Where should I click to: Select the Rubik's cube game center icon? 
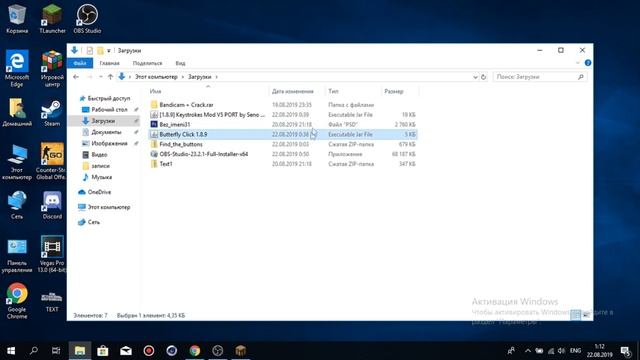tap(52, 68)
